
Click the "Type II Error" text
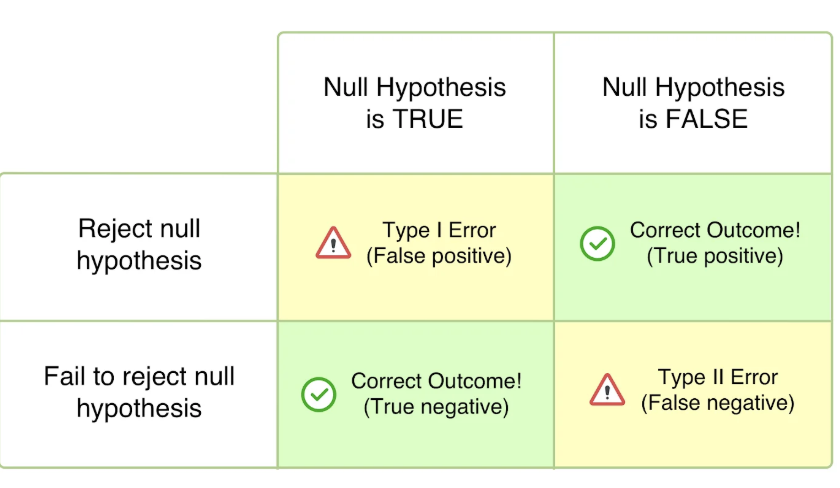(x=718, y=377)
